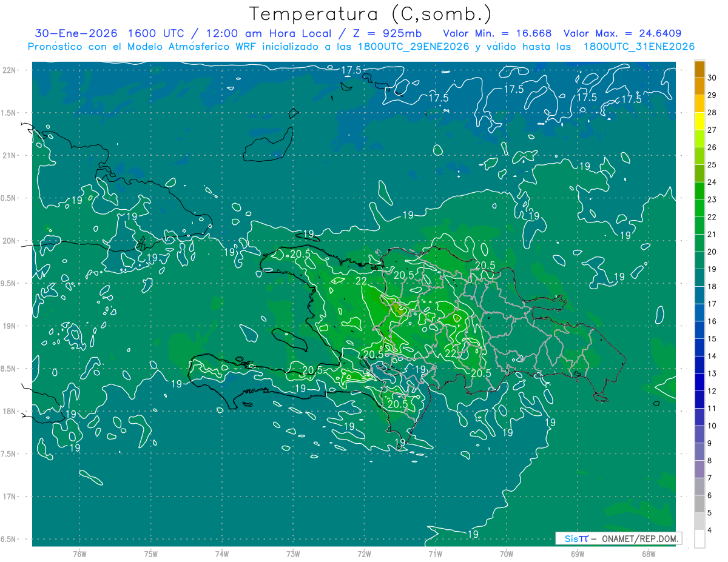The width and height of the screenshot is (728, 562).
Task: Click the '76W' longitude axis label
Action: 79,554
